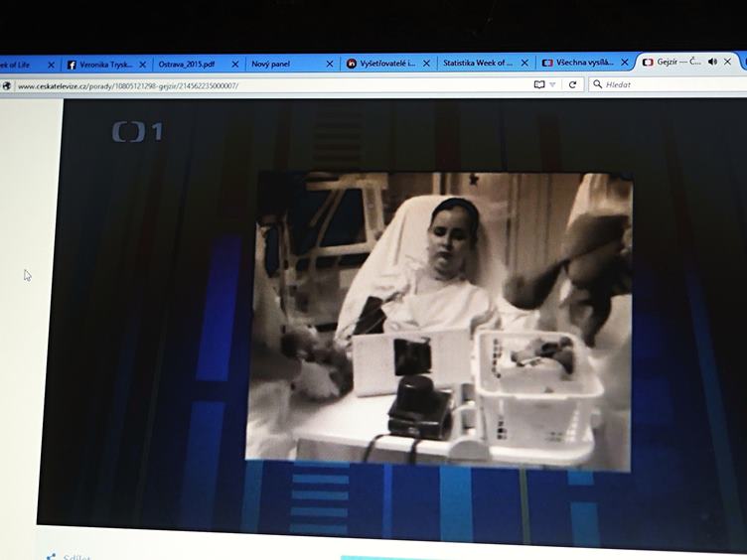
Task: Reload the page with the refresh button
Action: coord(572,84)
